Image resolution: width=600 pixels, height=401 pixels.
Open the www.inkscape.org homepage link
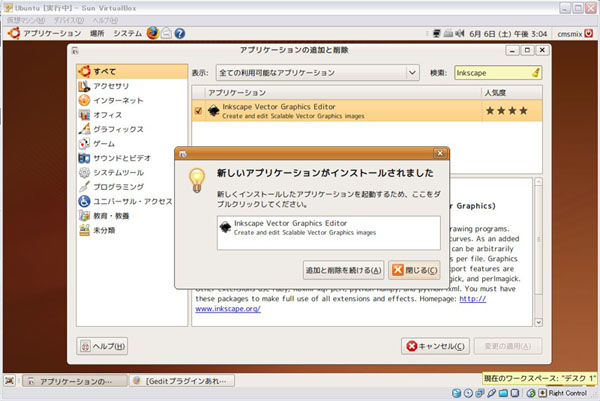228,309
